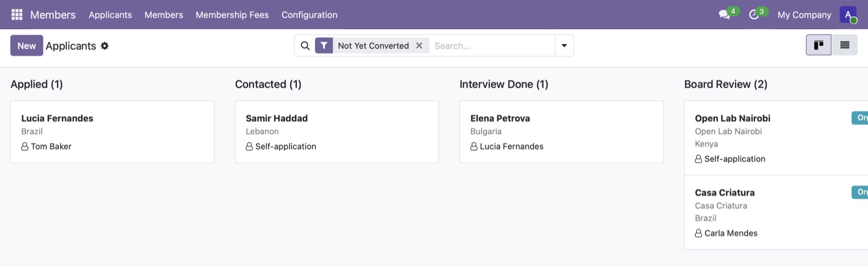Viewport: 868px width, 267px height.
Task: Click the search magnifier icon
Action: pyautogui.click(x=305, y=45)
